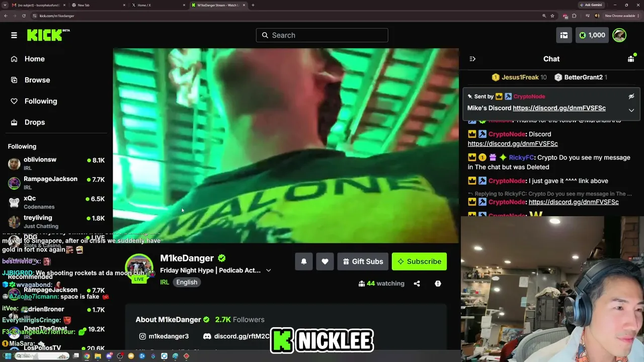The image size is (644, 362).
Task: Click the address bar URL
Action: [57, 16]
